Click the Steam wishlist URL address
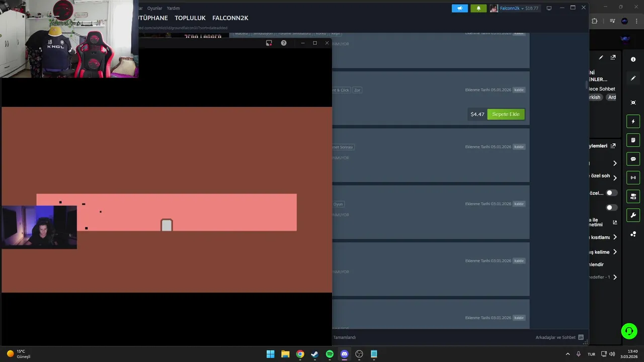The width and height of the screenshot is (644, 362). coord(183,28)
